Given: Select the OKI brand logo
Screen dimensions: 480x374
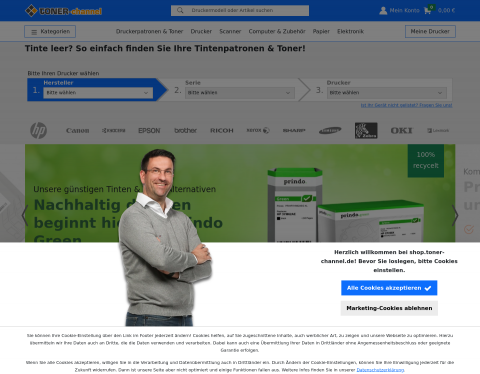Looking at the screenshot, I should (402, 130).
